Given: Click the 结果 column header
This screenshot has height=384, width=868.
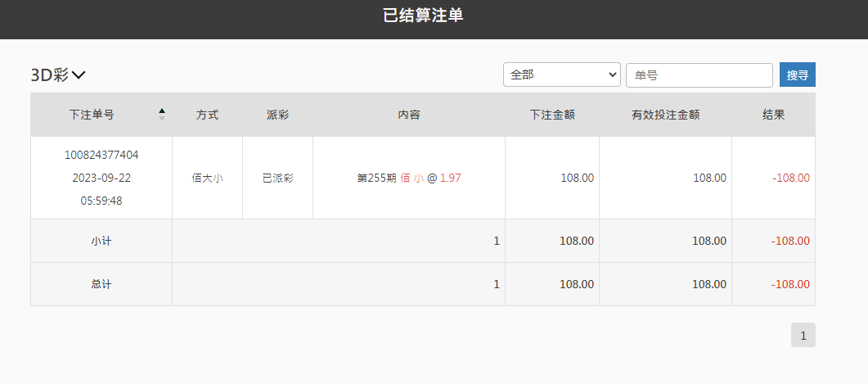Looking at the screenshot, I should (773, 115).
